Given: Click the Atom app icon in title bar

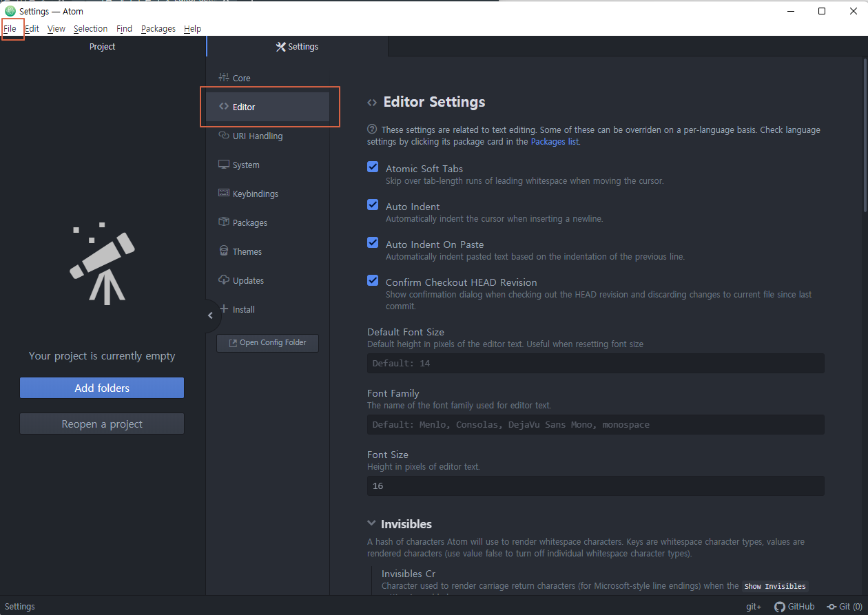Looking at the screenshot, I should pyautogui.click(x=10, y=11).
